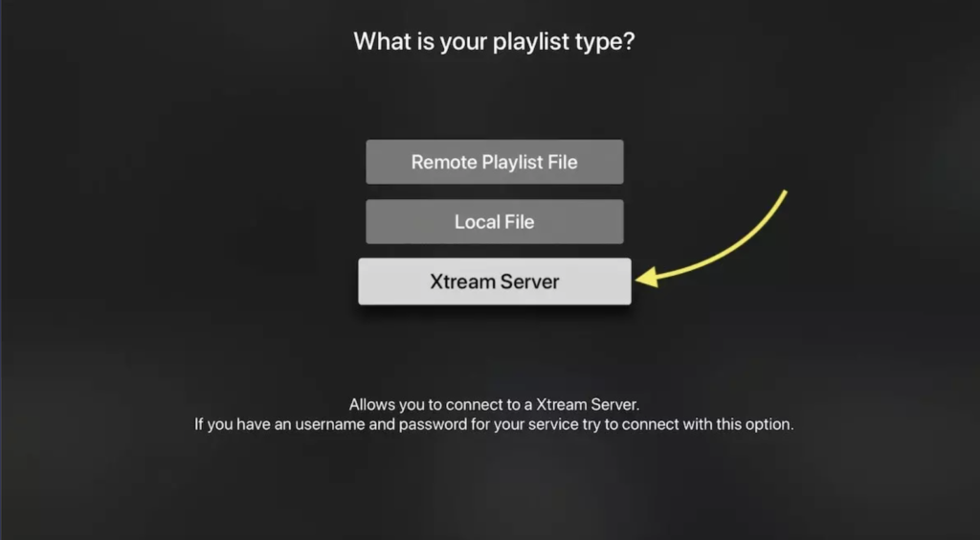The image size is (980, 540).
Task: Click the word 'Local' on the middle button
Action: [x=478, y=222]
